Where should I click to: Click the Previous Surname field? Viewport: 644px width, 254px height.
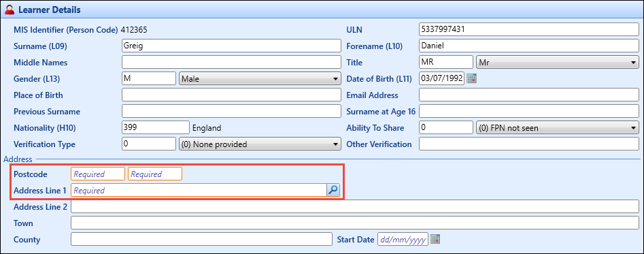pos(231,112)
